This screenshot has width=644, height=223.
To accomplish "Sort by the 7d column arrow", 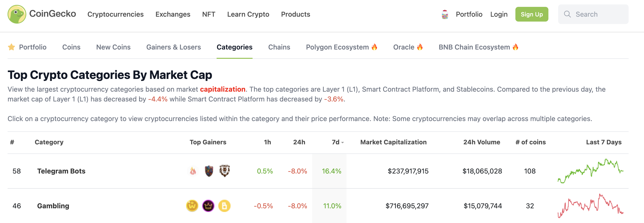I will [342, 142].
